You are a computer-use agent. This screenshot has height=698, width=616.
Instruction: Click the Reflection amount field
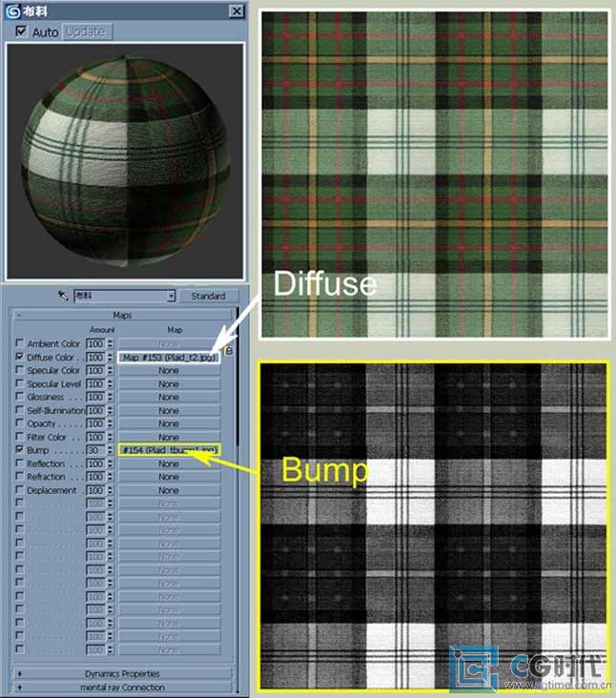95,463
